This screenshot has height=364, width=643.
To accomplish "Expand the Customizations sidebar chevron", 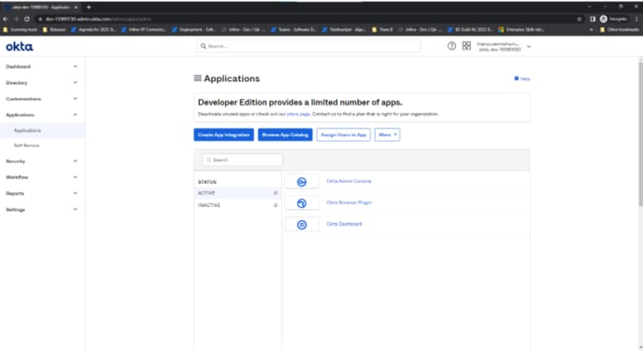I will coord(75,99).
